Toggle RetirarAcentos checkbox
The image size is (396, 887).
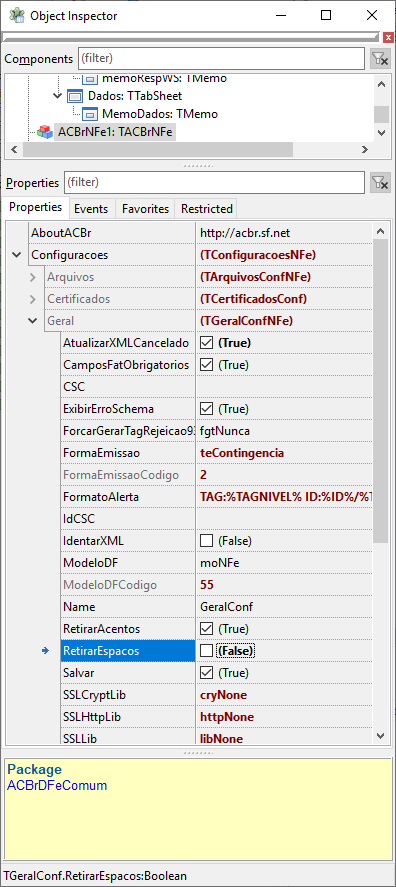click(206, 629)
